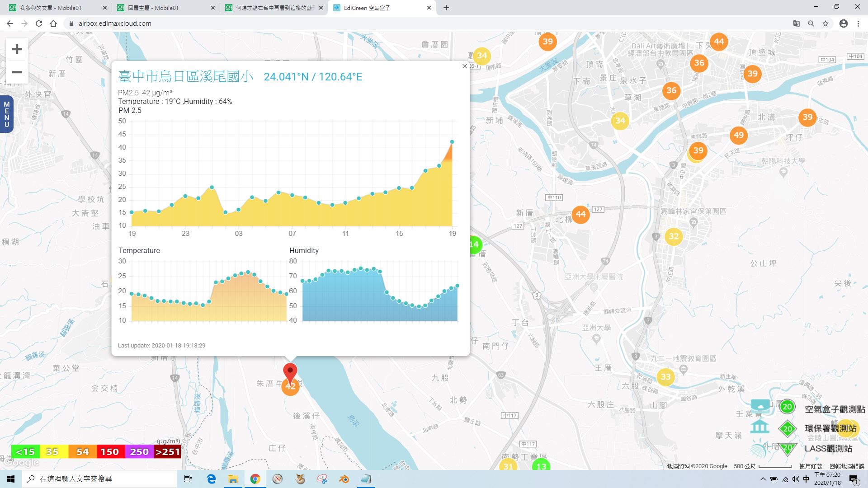868x488 pixels.
Task: Go forward in browser history
Action: (24, 23)
